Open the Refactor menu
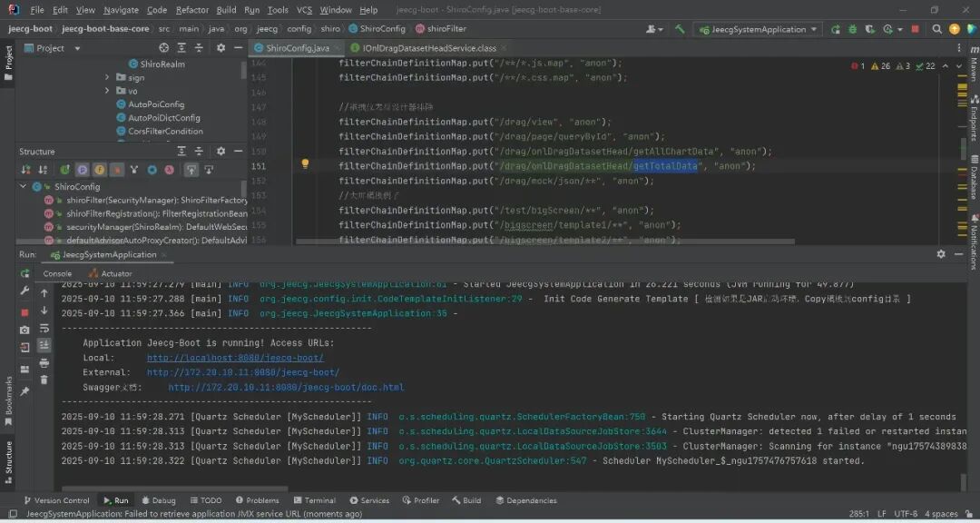 (x=192, y=10)
